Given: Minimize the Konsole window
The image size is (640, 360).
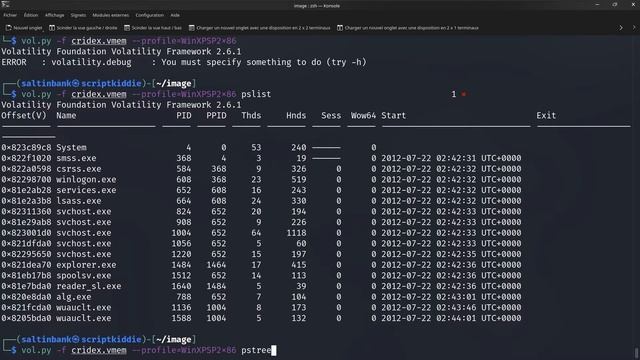Looking at the screenshot, I should [x=597, y=4].
